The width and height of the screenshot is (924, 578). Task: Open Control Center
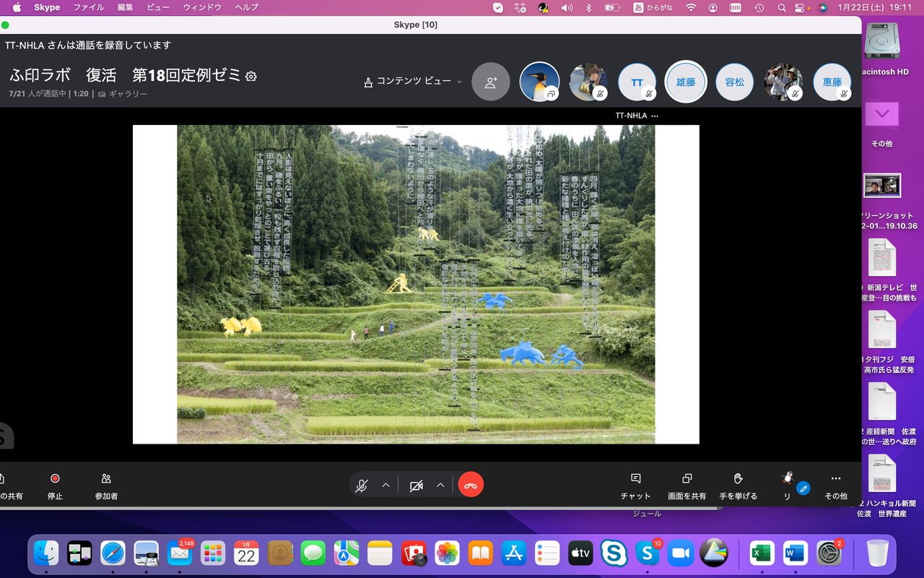pos(799,7)
